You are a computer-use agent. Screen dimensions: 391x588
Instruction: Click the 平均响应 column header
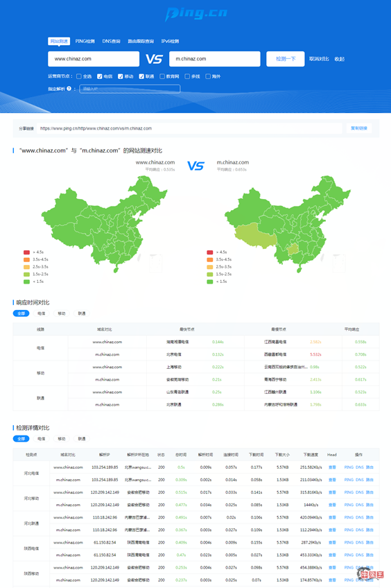pos(351,329)
